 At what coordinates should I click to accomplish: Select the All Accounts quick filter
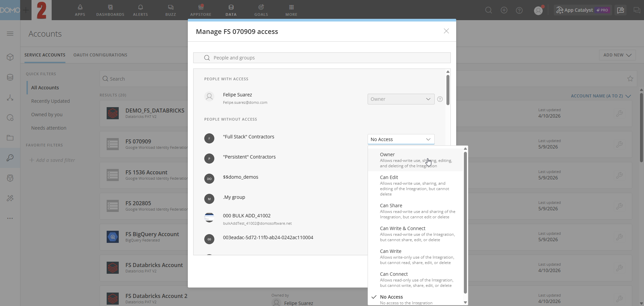tap(45, 88)
